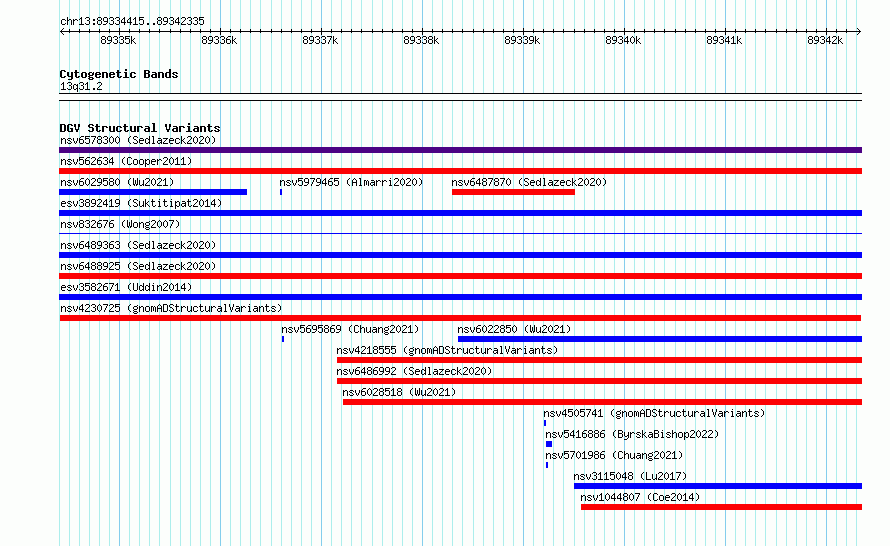Open nsv3115048 (Lu2017) label
The height and width of the screenshot is (546, 890).
(x=630, y=476)
